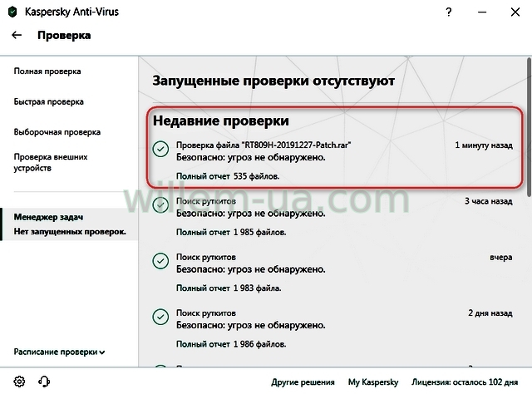Screen dimensions: 532x394
Task: Click the 'Недавние проверки' heading
Action: click(x=221, y=121)
